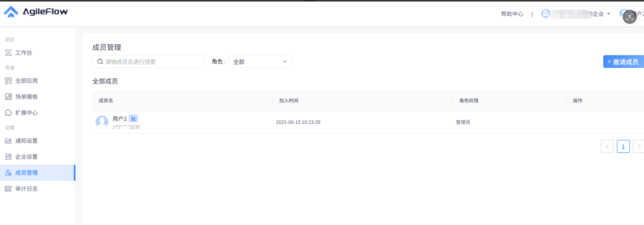This screenshot has height=225, width=644.
Task: Click the 审计日志 sidebar icon
Action: coord(8,188)
